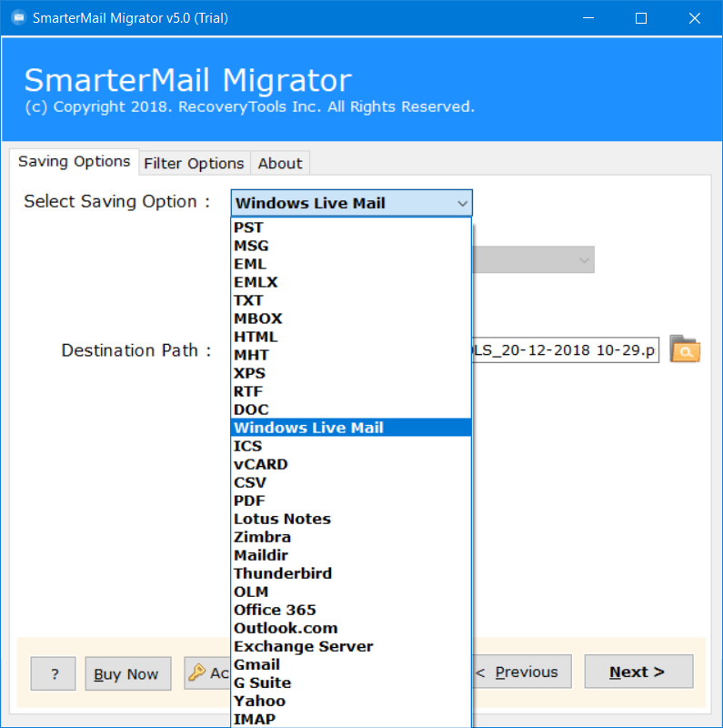Screen dimensions: 723x728
Task: Choose Maildir saving option
Action: (x=351, y=555)
